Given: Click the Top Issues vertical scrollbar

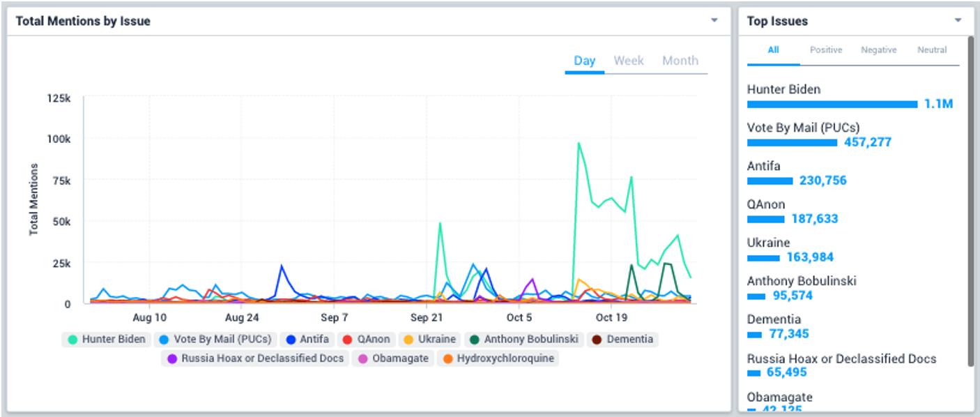Looking at the screenshot, I should [x=970, y=201].
